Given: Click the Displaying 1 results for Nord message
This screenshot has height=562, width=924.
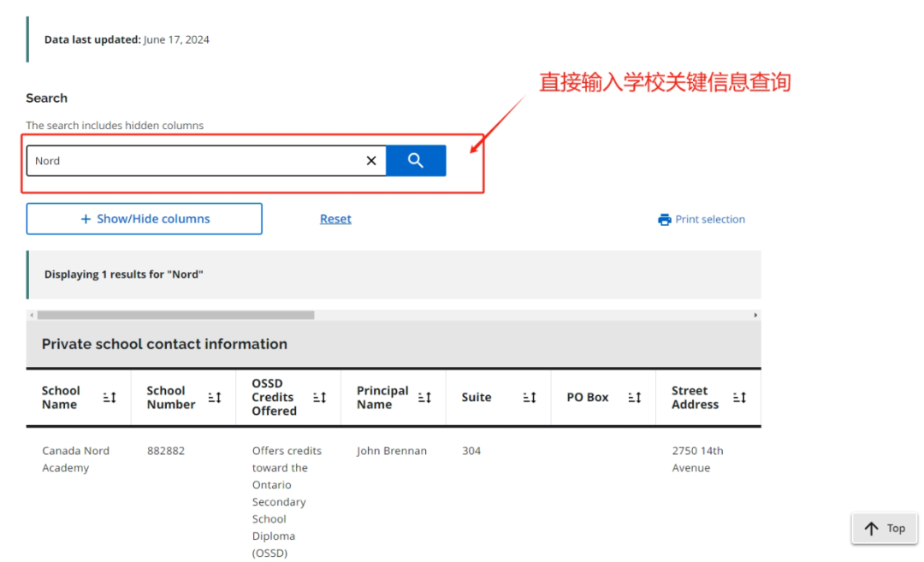Looking at the screenshot, I should click(x=124, y=275).
